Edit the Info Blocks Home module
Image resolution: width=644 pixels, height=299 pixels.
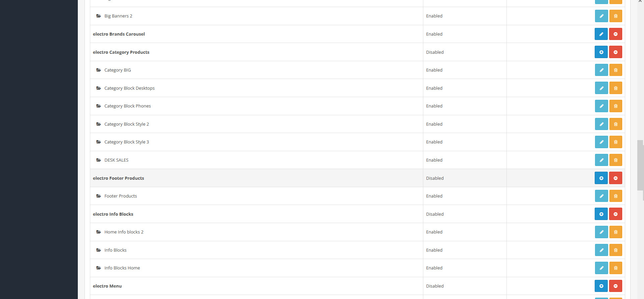click(x=601, y=268)
